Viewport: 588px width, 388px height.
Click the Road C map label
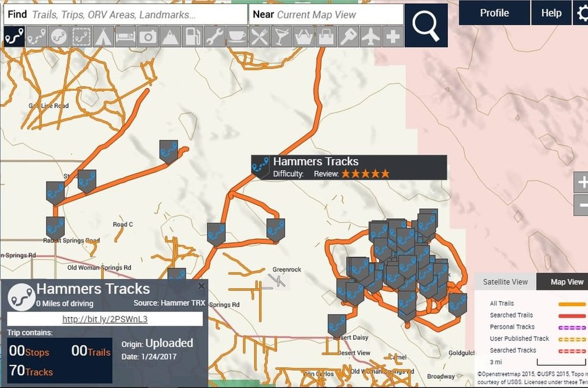pyautogui.click(x=123, y=224)
